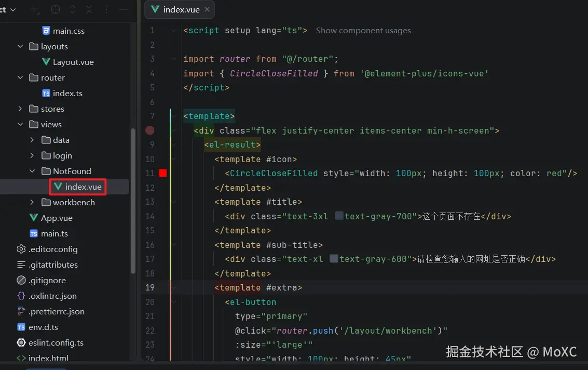The width and height of the screenshot is (588, 370).
Task: Click the Collapse All icon in project toolbar
Action: pos(89,10)
